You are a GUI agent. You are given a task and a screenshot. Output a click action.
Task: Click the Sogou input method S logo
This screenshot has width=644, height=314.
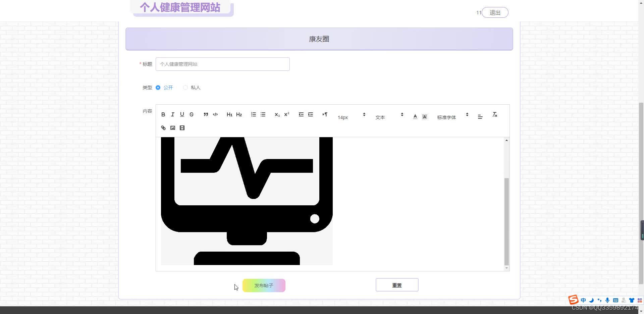tap(573, 300)
